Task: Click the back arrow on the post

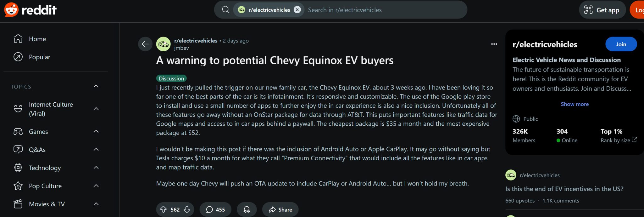Action: [145, 44]
